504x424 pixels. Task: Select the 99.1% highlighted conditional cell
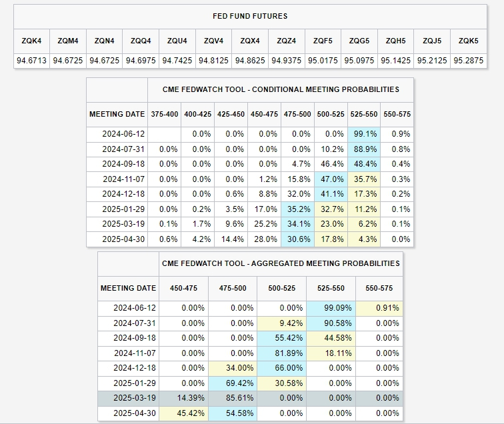pos(365,134)
